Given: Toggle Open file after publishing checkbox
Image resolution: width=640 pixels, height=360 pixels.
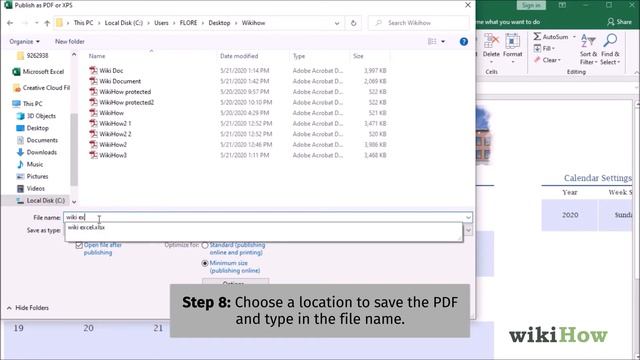Looking at the screenshot, I should [x=79, y=245].
